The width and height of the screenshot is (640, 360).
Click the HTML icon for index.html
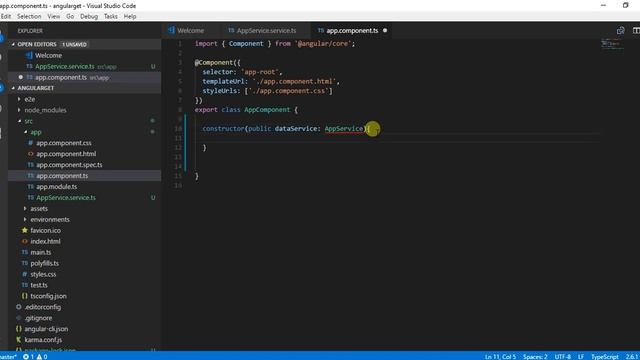[24, 241]
